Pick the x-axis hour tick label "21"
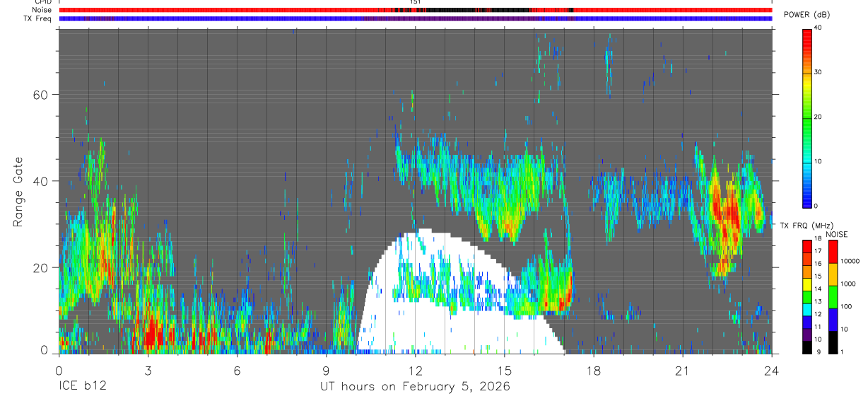 [683, 371]
